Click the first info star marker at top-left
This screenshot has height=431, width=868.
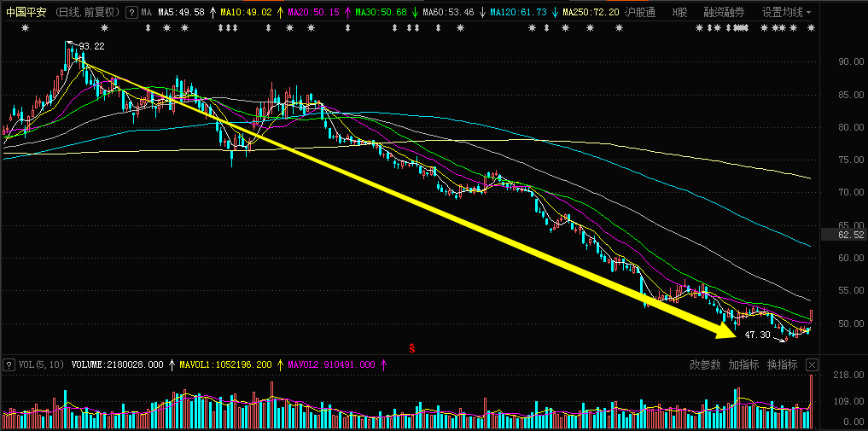(x=25, y=29)
